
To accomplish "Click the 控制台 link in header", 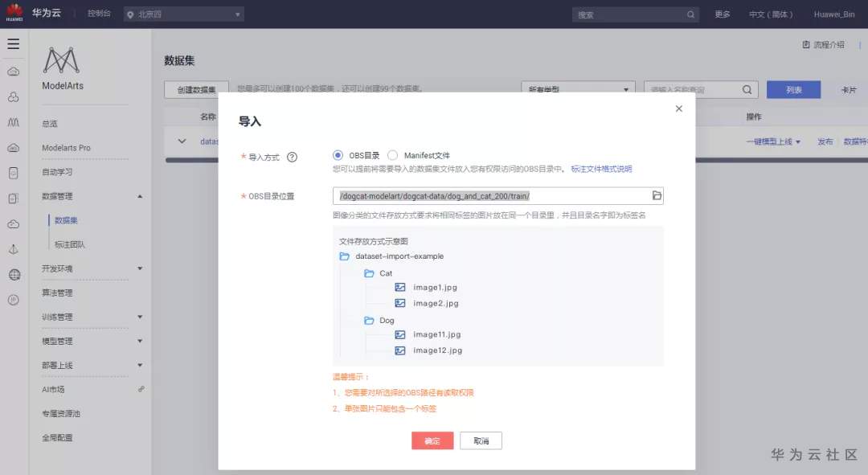I will [x=99, y=14].
